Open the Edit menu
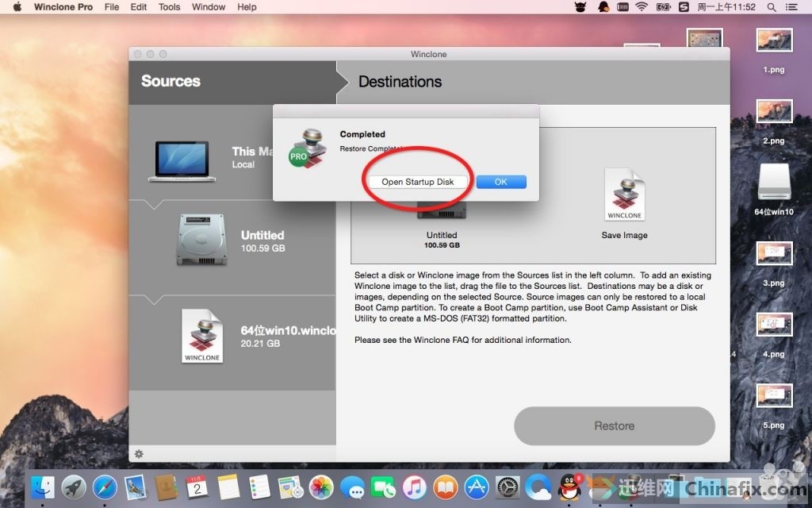 [138, 6]
